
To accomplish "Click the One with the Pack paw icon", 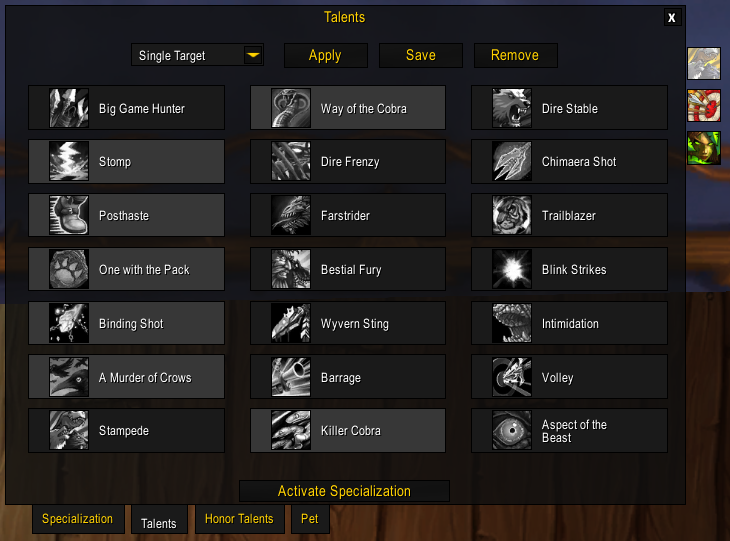I will click(x=69, y=270).
